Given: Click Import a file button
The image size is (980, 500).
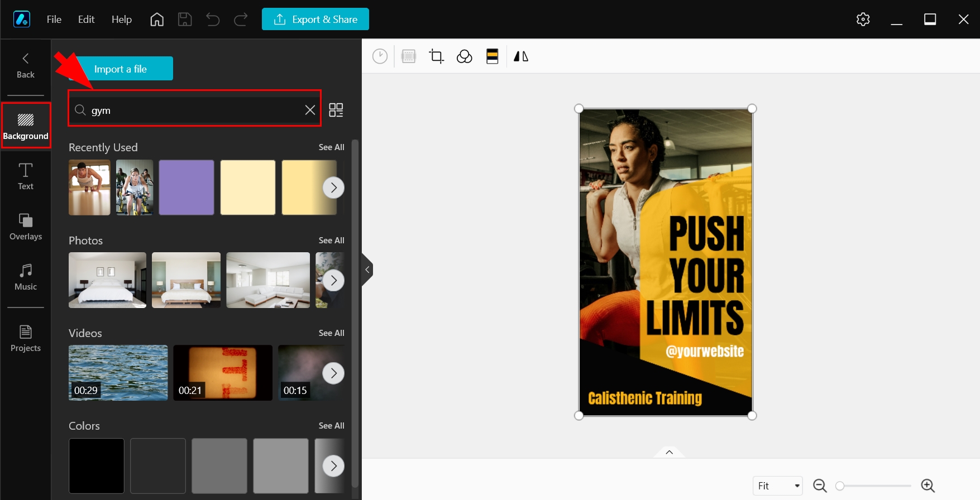Looking at the screenshot, I should [121, 69].
